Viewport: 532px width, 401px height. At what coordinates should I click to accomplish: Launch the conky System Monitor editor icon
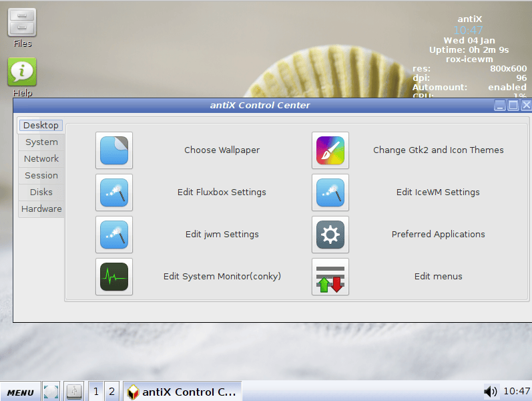pyautogui.click(x=114, y=277)
